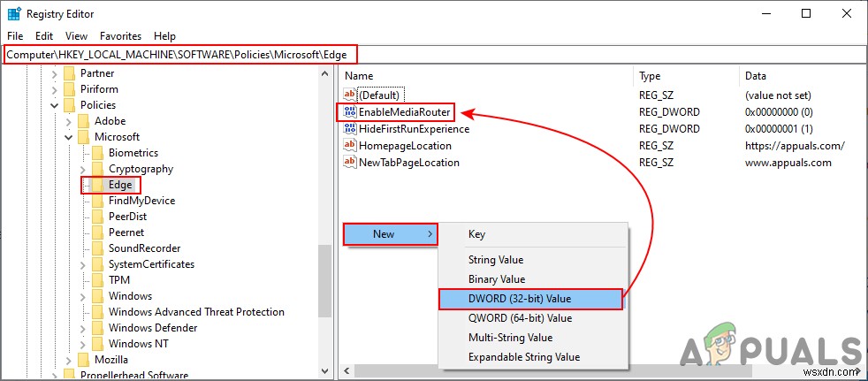
Task: Click the Windows Defender folder icon
Action: click(x=97, y=328)
